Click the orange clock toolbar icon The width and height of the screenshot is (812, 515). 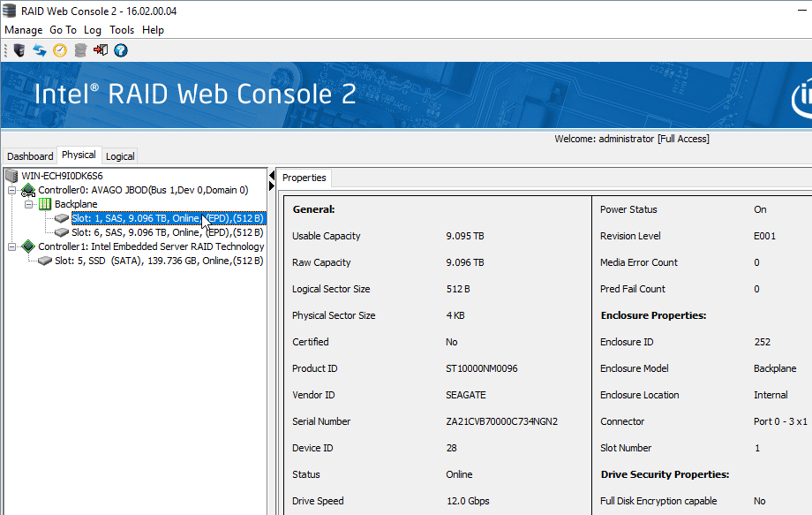(x=60, y=50)
